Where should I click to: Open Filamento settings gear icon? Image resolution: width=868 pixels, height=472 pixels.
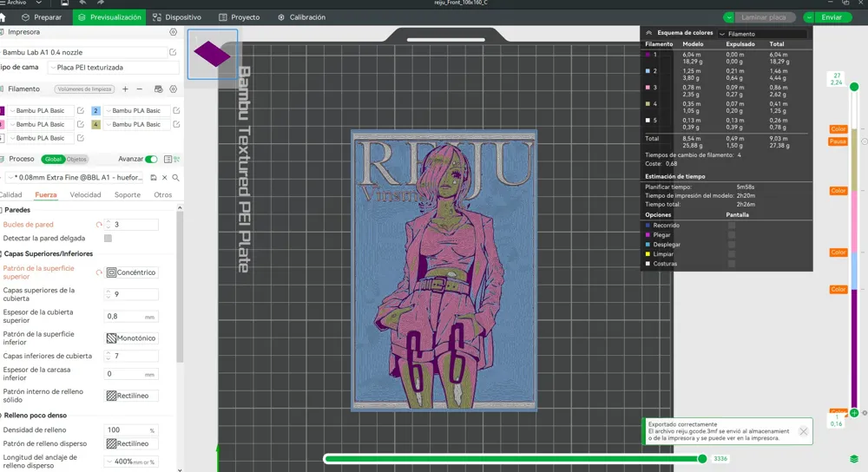click(174, 89)
